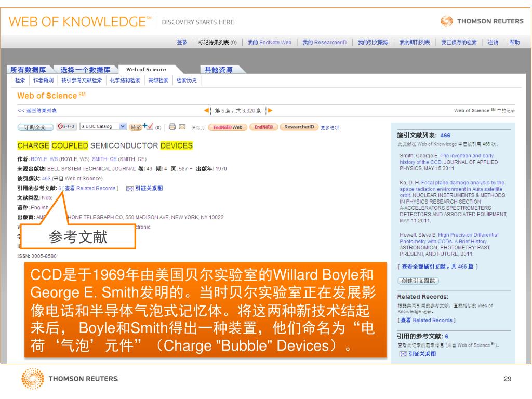The height and width of the screenshot is (399, 532).
Task: Open cited references count 6 in sidebar
Action: click(x=446, y=336)
